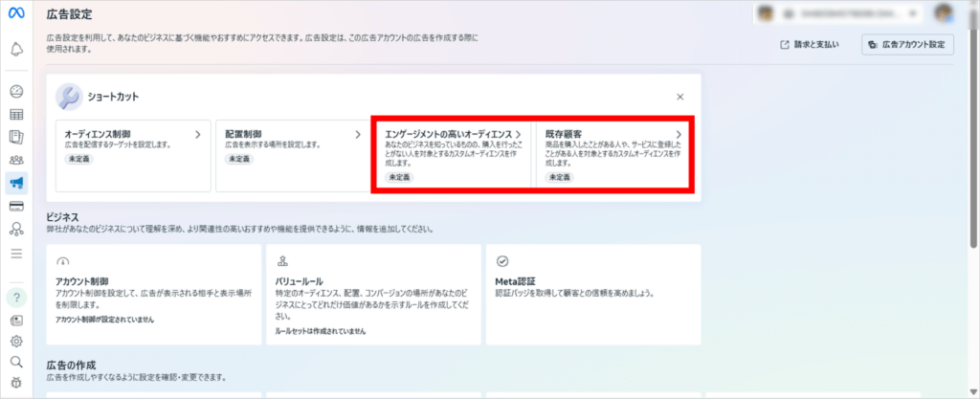Click the バリュールール card icon
Viewport: 980px width, 399px height.
[282, 261]
